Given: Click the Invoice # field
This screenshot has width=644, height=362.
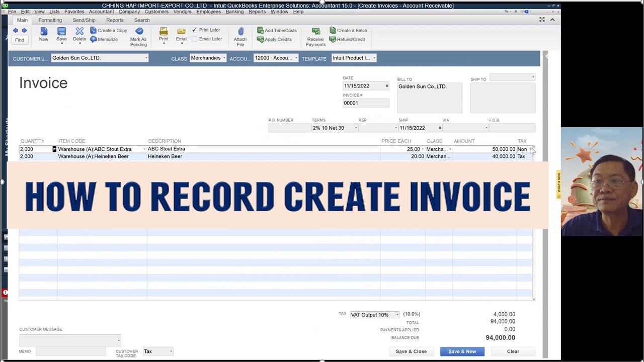Looking at the screenshot, I should tap(366, 103).
